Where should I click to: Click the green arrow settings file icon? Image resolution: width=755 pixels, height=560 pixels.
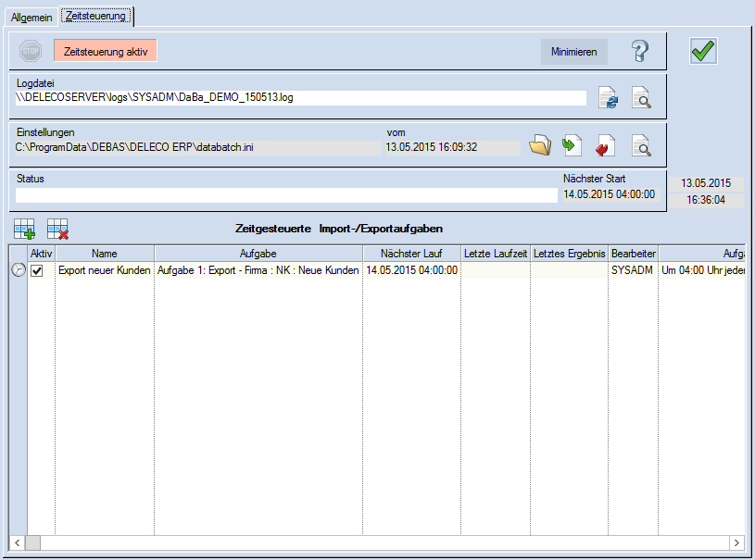click(x=573, y=145)
